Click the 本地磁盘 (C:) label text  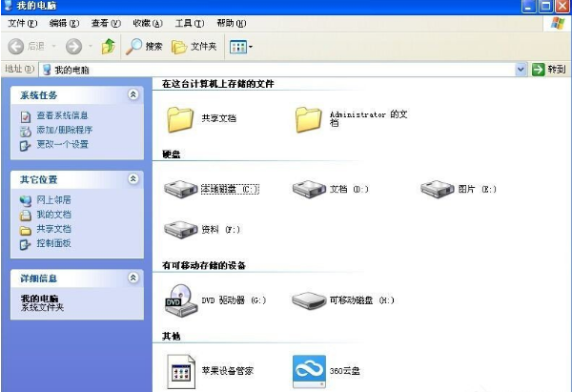230,189
